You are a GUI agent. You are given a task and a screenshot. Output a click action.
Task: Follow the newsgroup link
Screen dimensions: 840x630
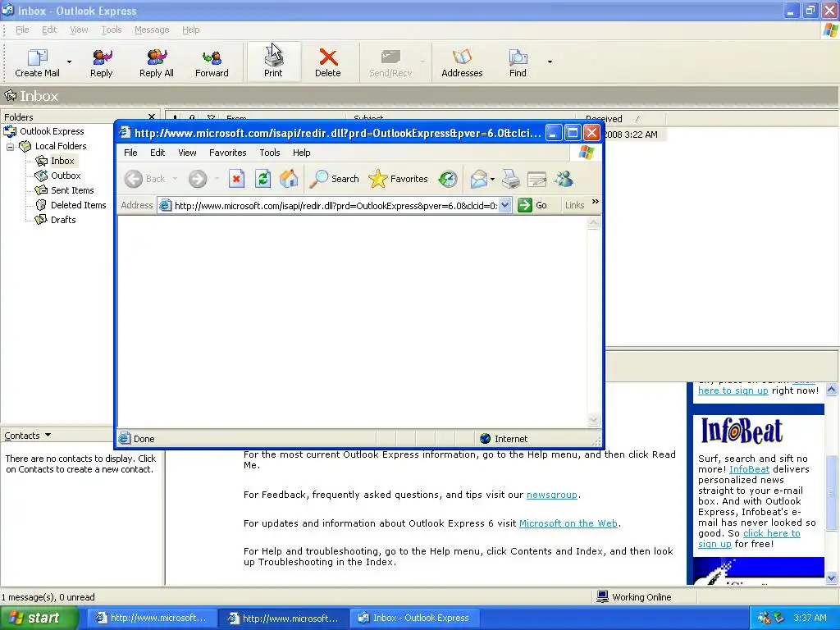[x=552, y=495]
